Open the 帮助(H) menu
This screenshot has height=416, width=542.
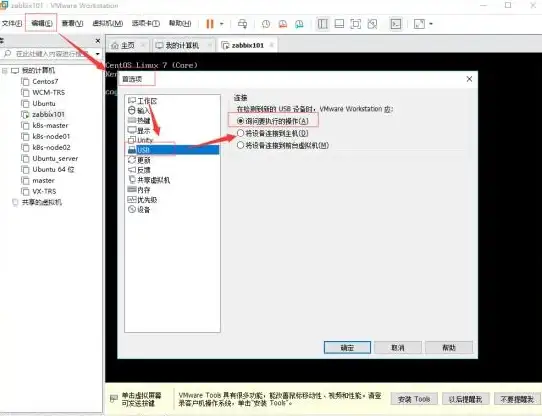coord(180,23)
